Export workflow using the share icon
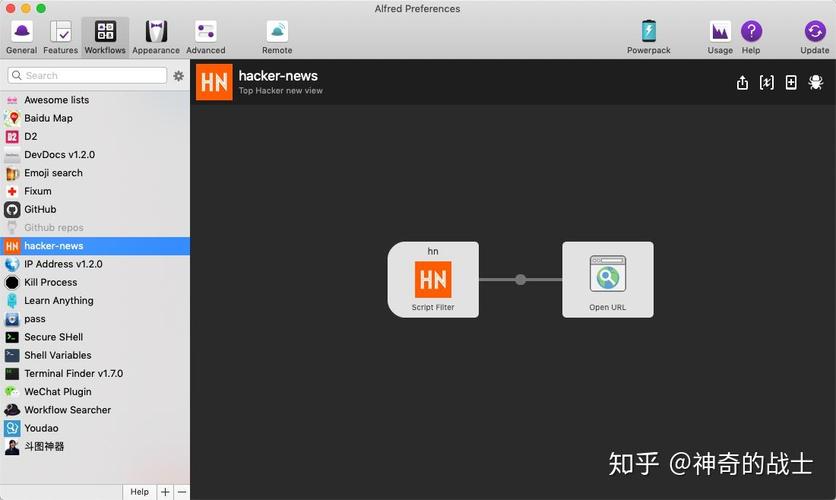Image resolution: width=836 pixels, height=500 pixels. 742,83
